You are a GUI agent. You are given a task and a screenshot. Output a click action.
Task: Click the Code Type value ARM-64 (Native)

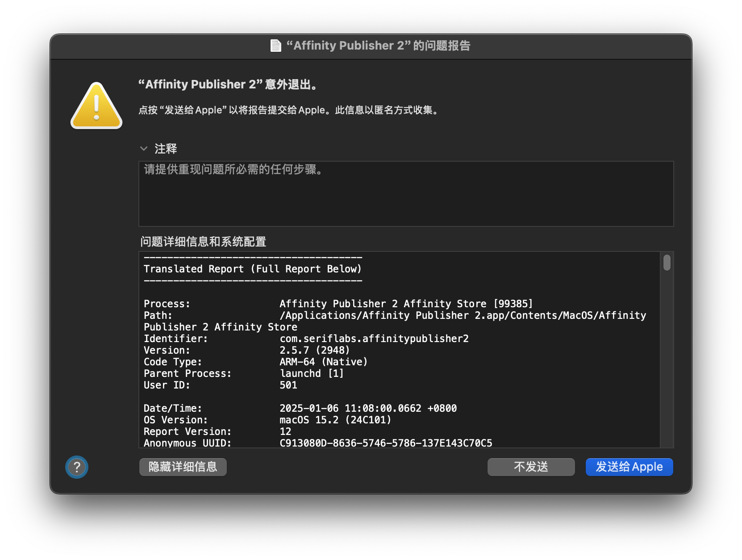click(x=324, y=362)
